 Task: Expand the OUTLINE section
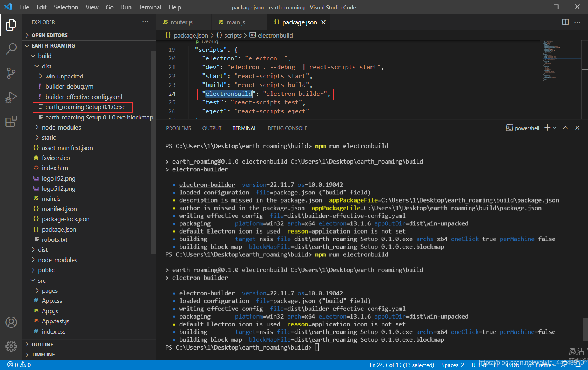[x=89, y=344]
